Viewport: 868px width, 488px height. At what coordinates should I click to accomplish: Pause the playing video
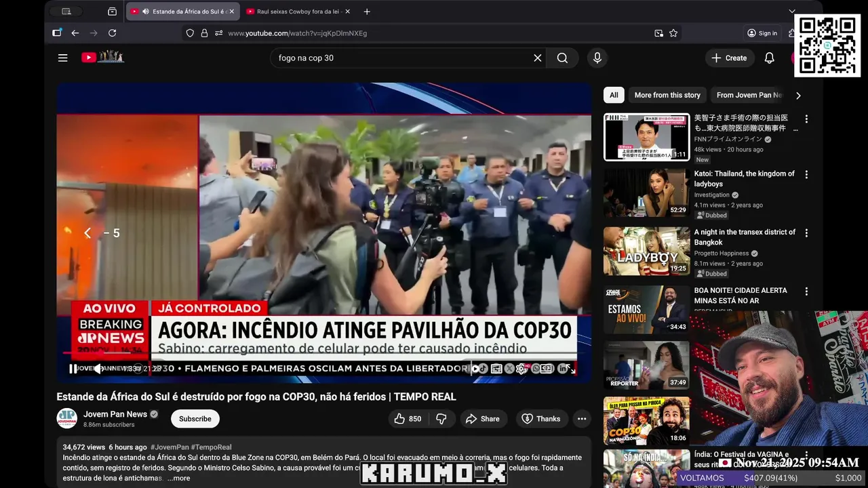coord(73,369)
